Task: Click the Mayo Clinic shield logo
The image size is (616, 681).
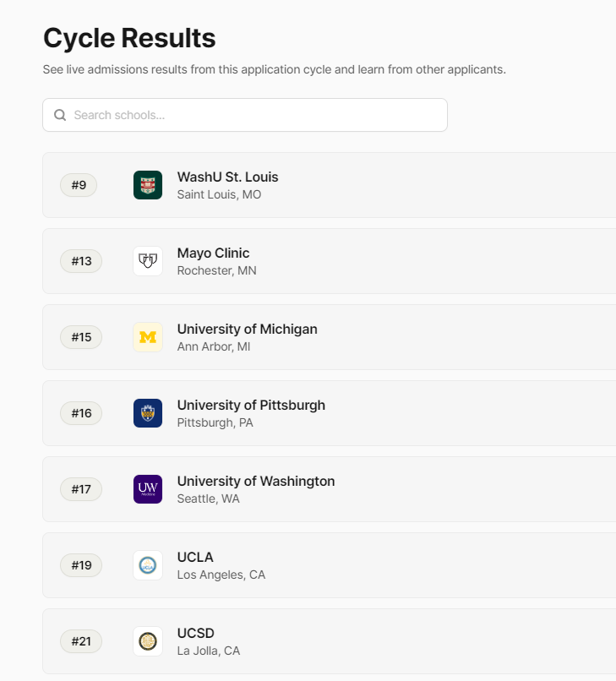Action: pyautogui.click(x=148, y=261)
